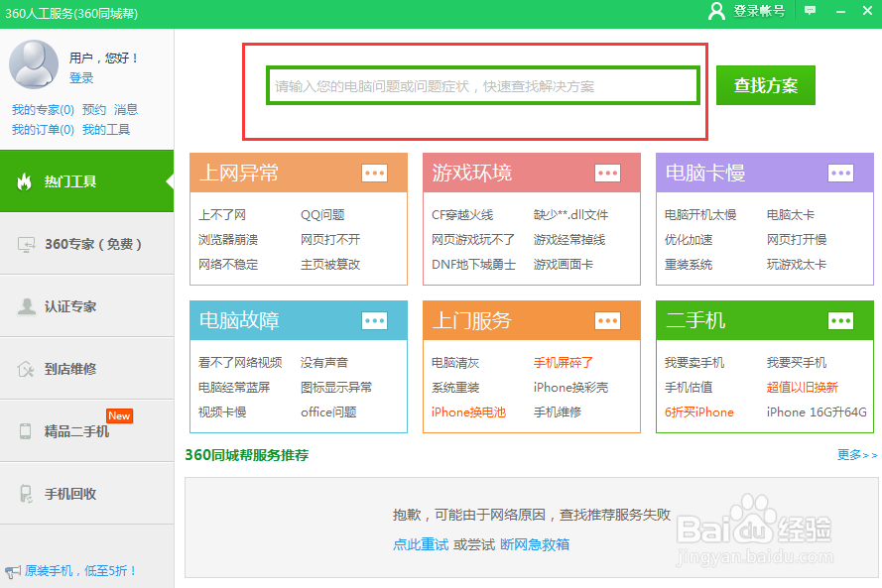Select the 热门工具 sidebar tab
The height and width of the screenshot is (588, 882).
[86, 181]
